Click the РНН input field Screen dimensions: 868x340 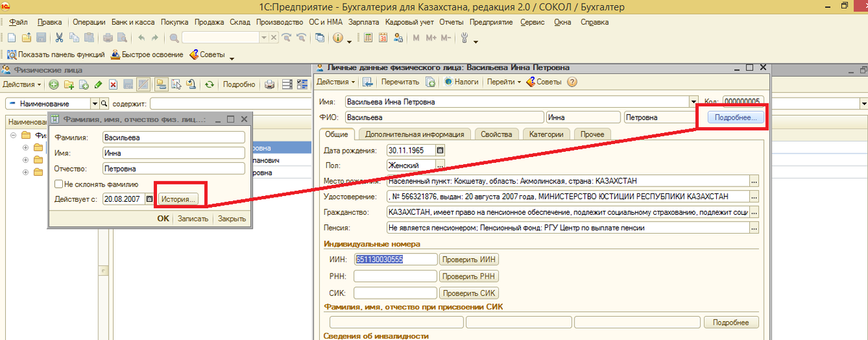point(395,276)
